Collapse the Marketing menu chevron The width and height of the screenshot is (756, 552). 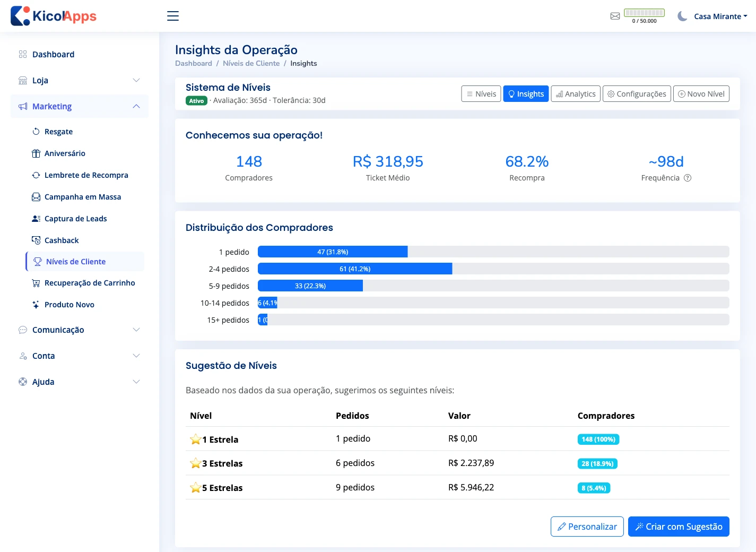136,106
